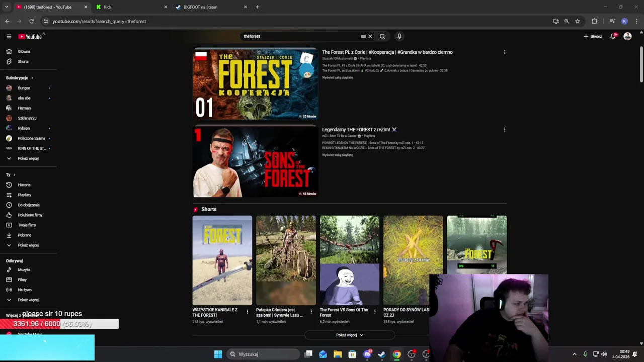The image size is (644, 362).
Task: Open reZi - Born To Be a Gamer channel
Action: tap(339, 136)
